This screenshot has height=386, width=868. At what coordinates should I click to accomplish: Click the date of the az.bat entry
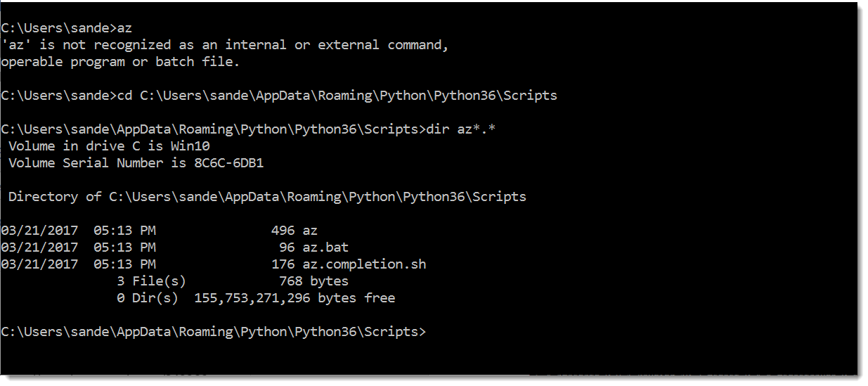[39, 247]
